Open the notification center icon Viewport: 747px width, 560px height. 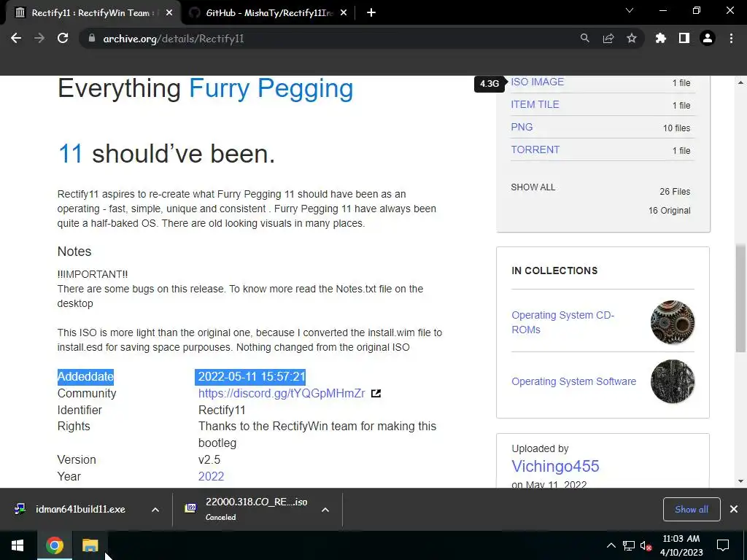(x=723, y=545)
